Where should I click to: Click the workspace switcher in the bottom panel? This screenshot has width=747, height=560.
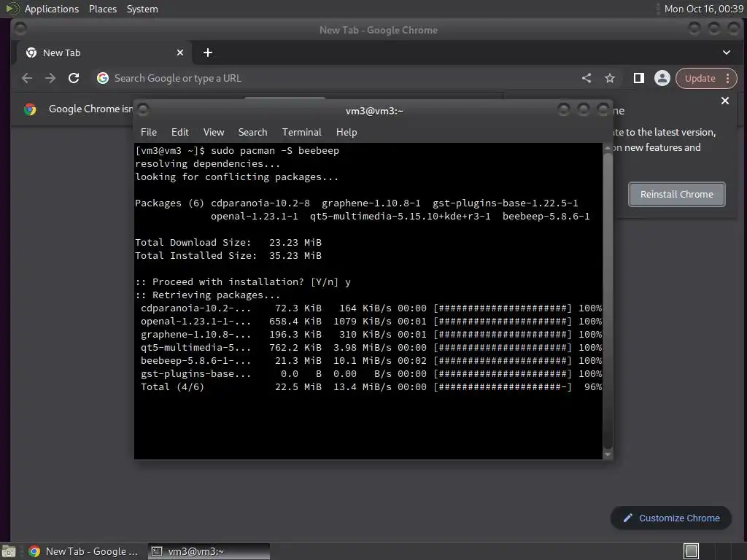691,551
